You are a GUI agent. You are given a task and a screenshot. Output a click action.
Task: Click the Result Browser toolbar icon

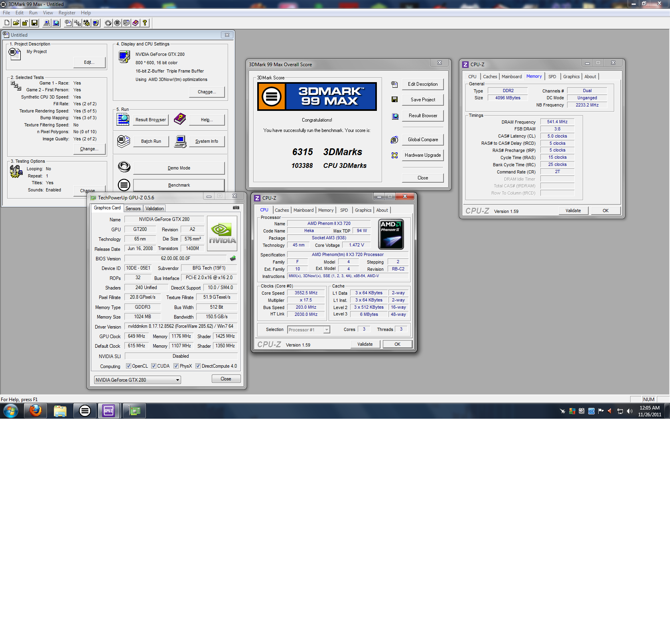[x=56, y=23]
